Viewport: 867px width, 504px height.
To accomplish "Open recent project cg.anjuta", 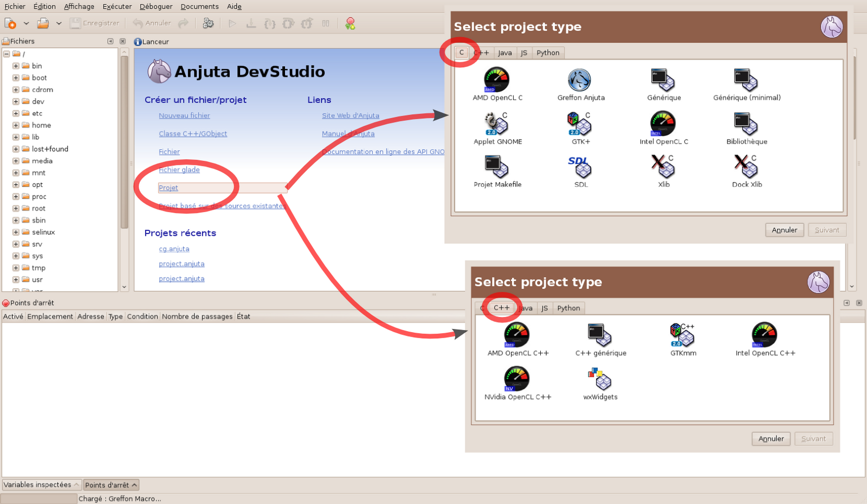I will tap(174, 249).
